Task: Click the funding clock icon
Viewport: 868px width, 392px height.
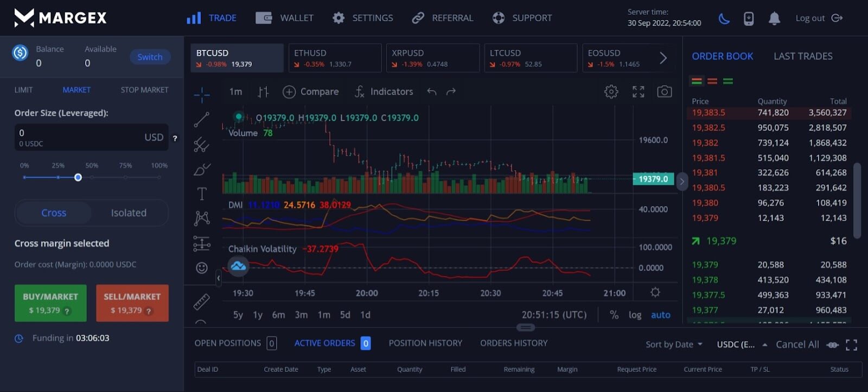Action: pyautogui.click(x=19, y=338)
